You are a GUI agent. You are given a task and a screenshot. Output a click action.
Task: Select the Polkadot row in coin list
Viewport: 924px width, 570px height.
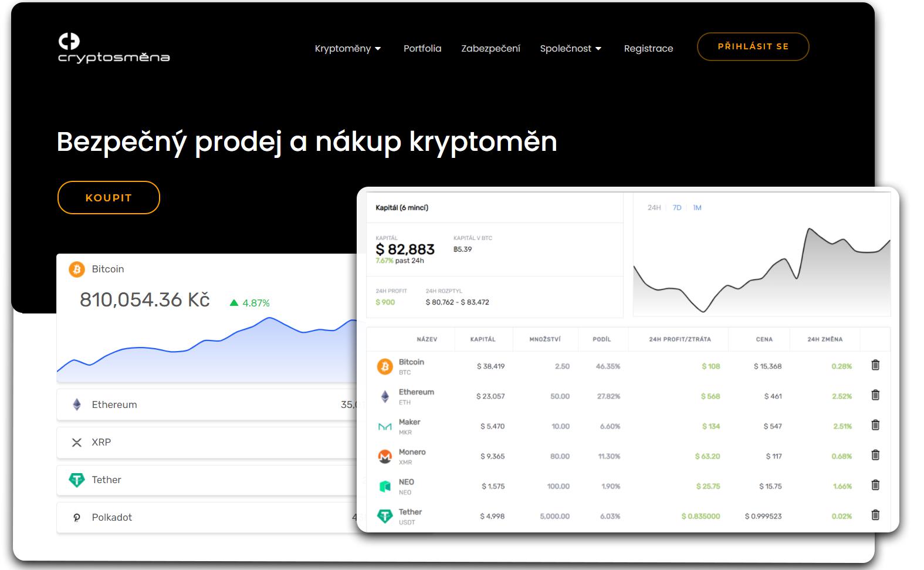207,517
